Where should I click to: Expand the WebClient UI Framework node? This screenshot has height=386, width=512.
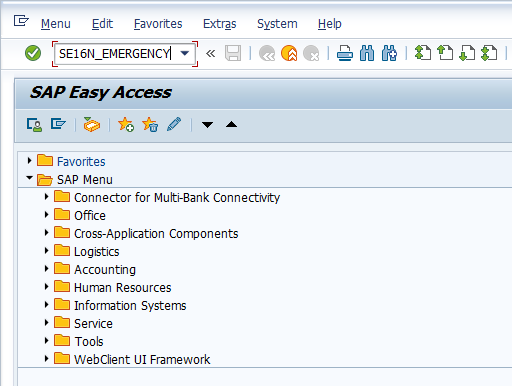(47, 359)
